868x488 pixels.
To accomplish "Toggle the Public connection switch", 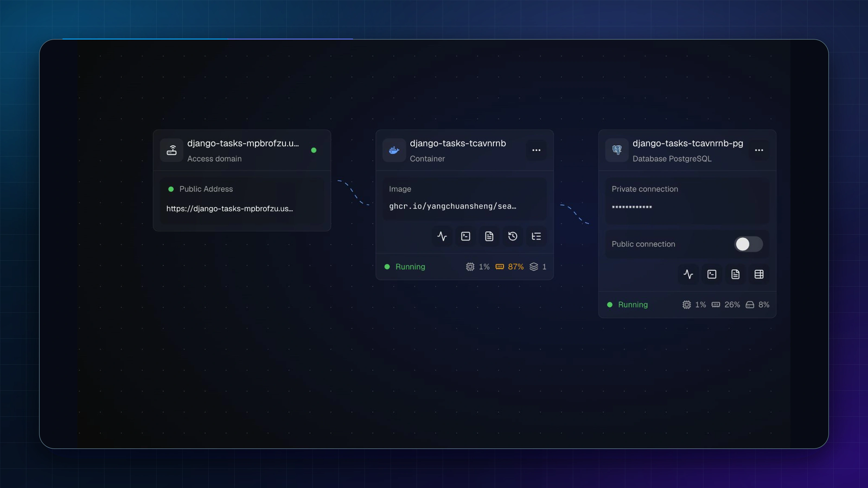I will [x=749, y=244].
